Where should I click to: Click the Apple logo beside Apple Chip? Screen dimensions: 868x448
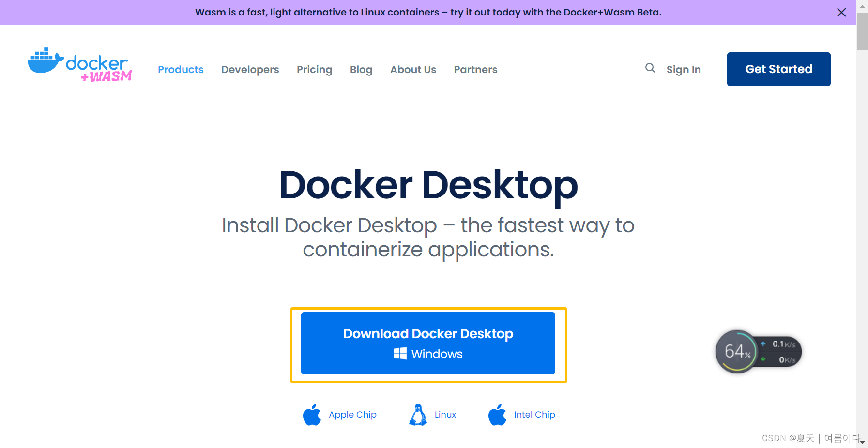tap(312, 415)
